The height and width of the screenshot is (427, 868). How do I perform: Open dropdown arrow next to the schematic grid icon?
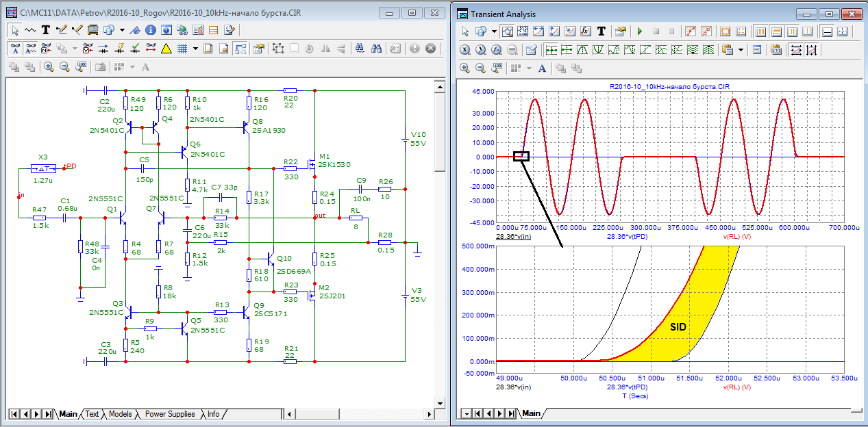pos(195,49)
